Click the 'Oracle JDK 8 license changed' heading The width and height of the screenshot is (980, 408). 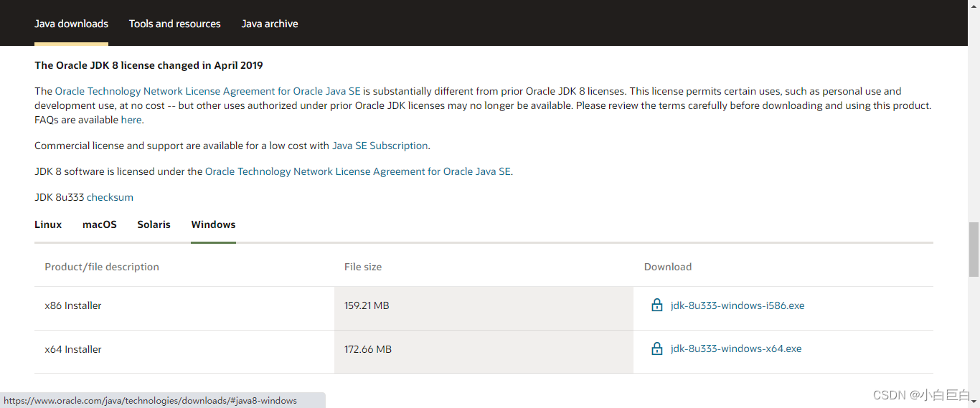pyautogui.click(x=149, y=65)
